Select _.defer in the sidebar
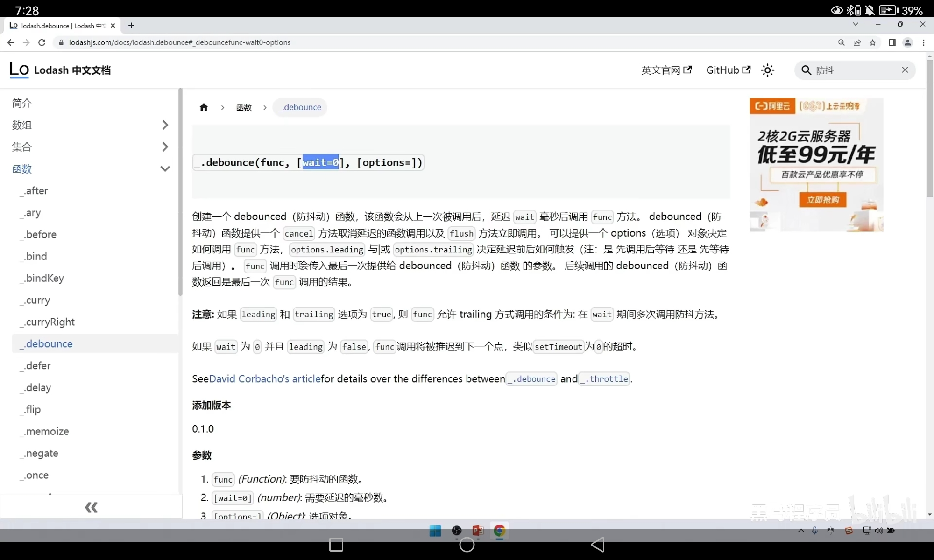934x560 pixels. click(38, 366)
